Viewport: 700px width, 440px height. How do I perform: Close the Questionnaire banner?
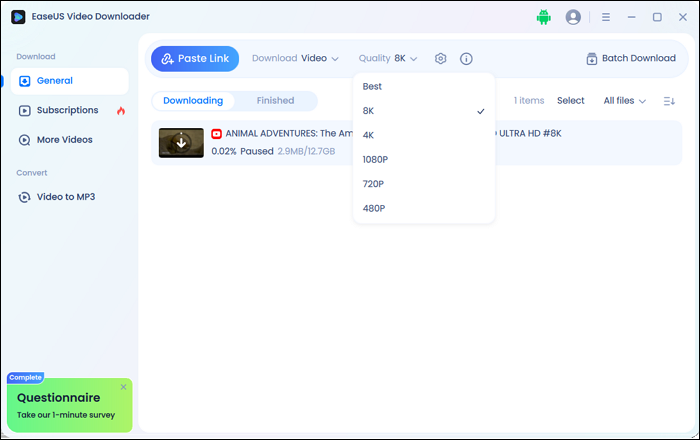[123, 387]
